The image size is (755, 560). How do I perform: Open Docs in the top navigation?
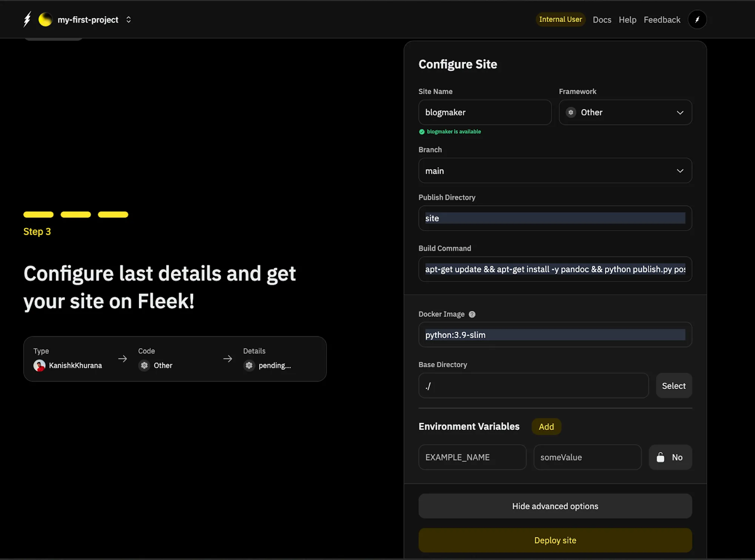pos(602,20)
